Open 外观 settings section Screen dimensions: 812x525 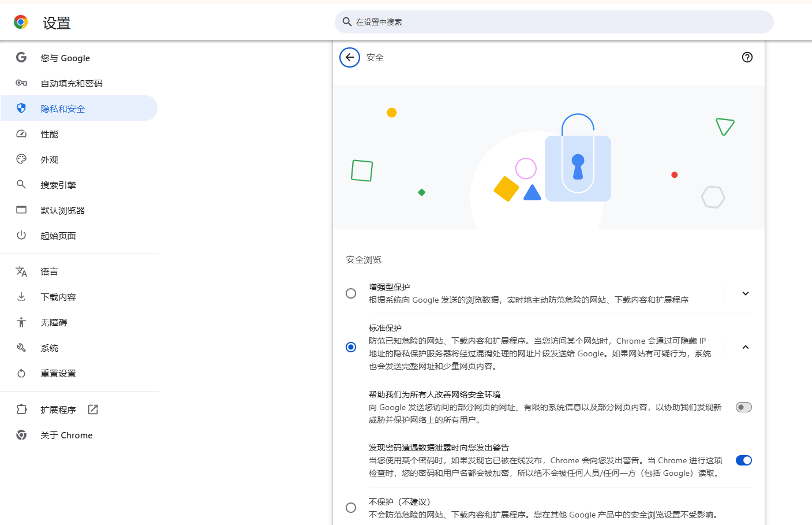79,159
